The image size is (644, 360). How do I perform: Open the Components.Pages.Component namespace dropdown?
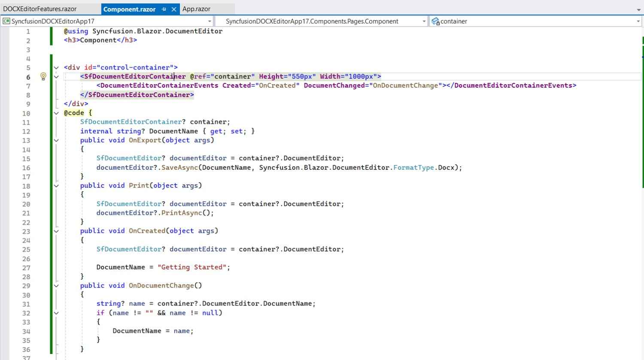coord(425,21)
